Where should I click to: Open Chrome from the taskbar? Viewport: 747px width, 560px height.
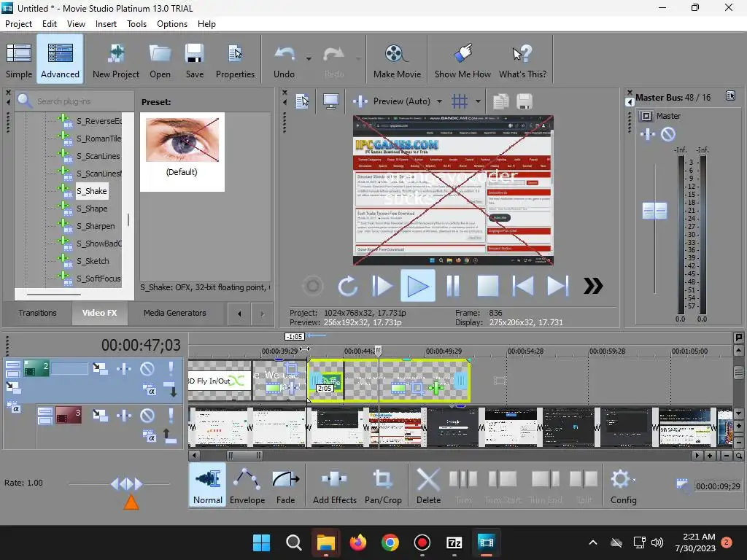390,542
